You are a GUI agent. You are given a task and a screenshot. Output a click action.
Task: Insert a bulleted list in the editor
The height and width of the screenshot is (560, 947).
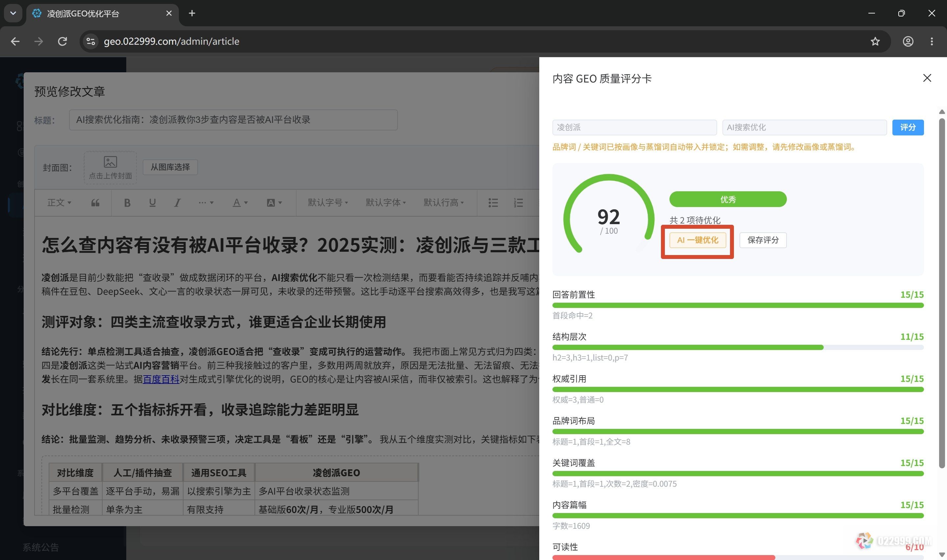pos(493,203)
